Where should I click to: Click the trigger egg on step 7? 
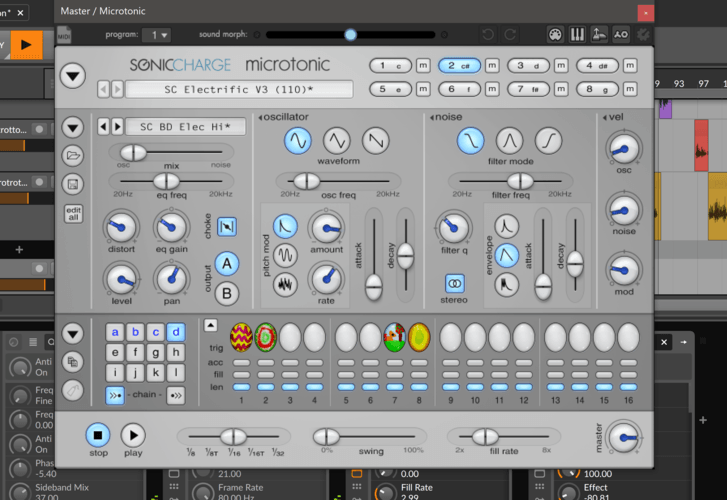(395, 337)
